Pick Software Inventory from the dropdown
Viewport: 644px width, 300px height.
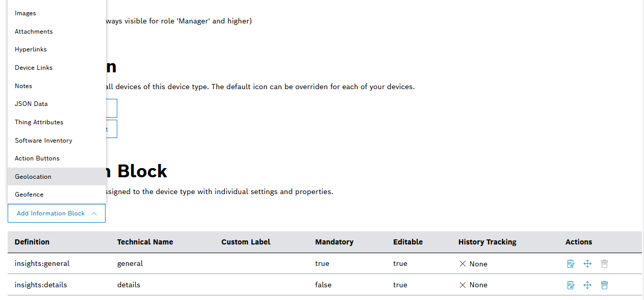point(43,141)
